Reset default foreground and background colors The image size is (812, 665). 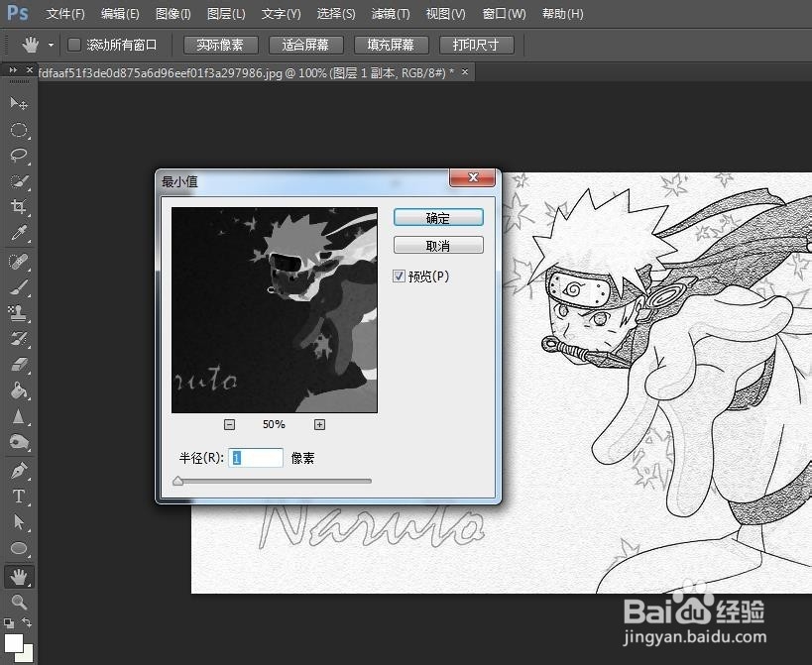point(9,622)
